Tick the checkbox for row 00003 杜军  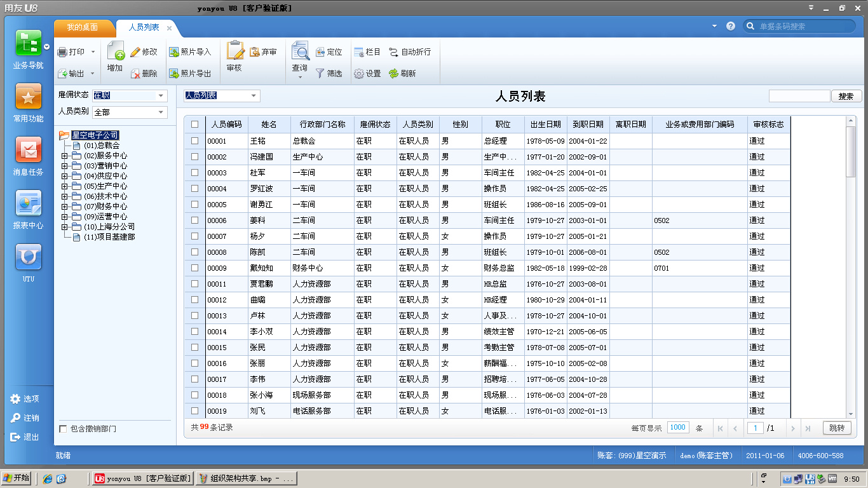[x=194, y=172]
